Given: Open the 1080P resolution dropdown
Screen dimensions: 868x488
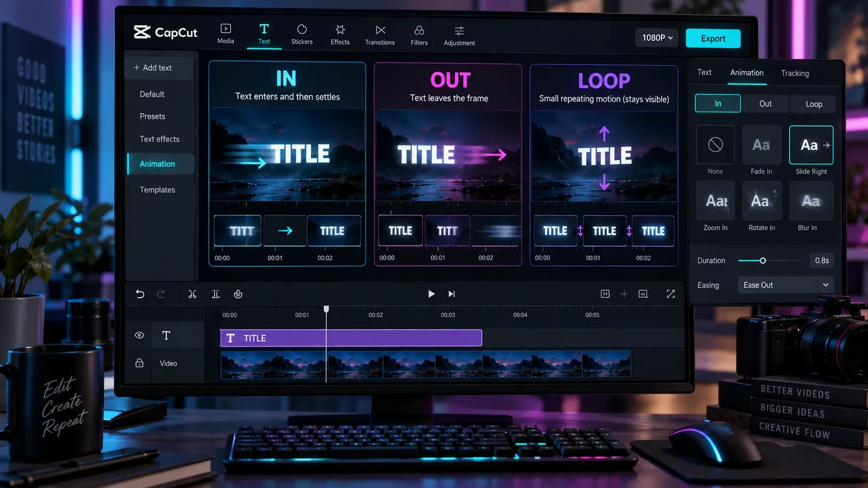Looking at the screenshot, I should coord(657,38).
